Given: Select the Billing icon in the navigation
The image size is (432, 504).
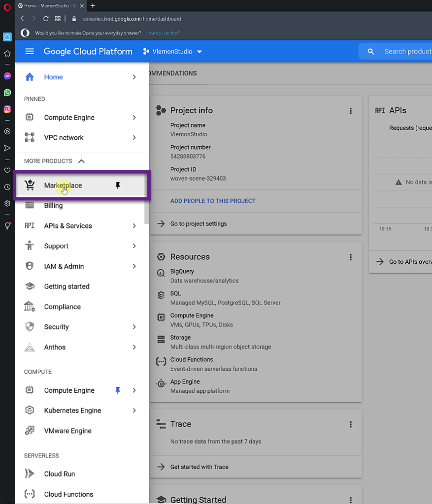Looking at the screenshot, I should (x=30, y=205).
